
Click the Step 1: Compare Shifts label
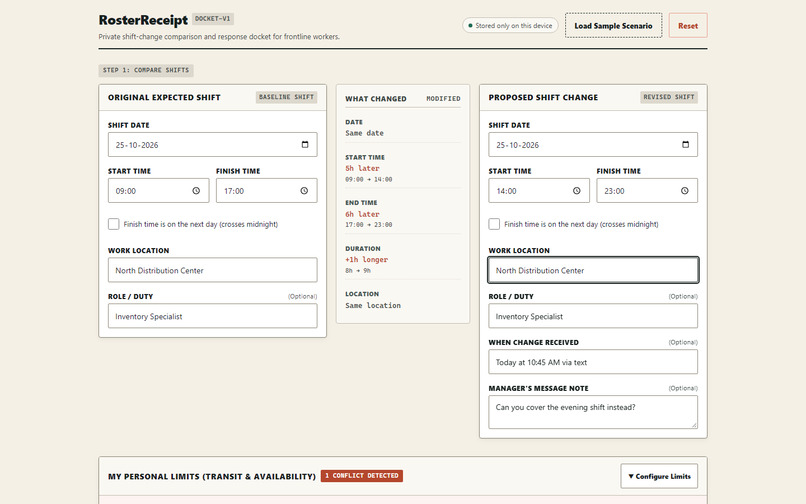point(146,70)
